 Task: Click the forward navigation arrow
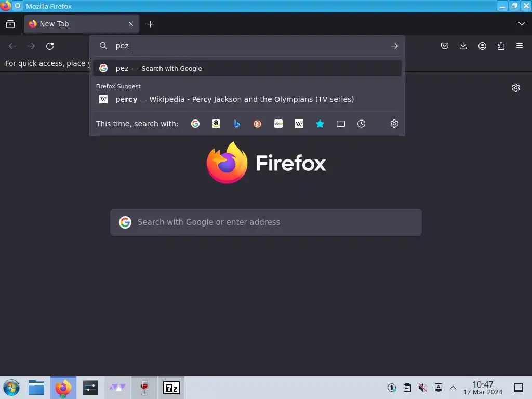(31, 46)
